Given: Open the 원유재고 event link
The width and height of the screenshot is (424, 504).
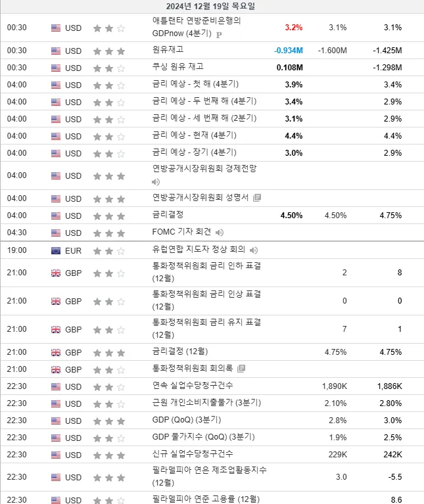Looking at the screenshot, I should pos(168,49).
